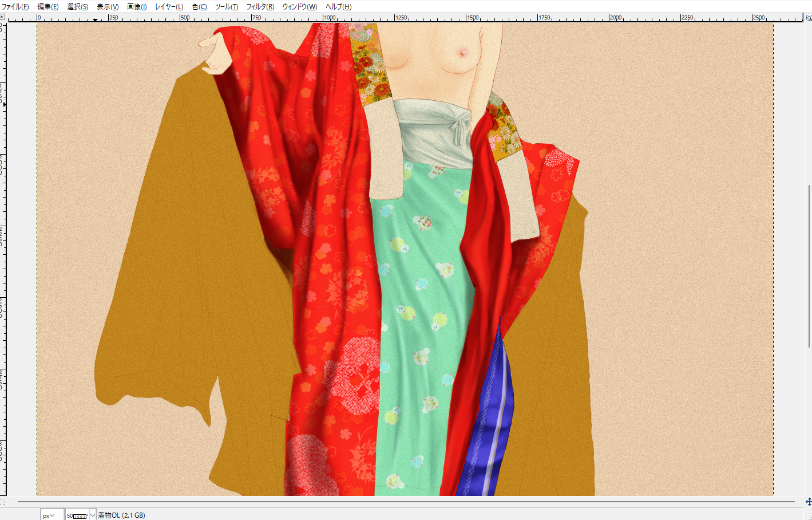Open the ツール(T) menu
This screenshot has height=520, width=812.
click(x=226, y=7)
